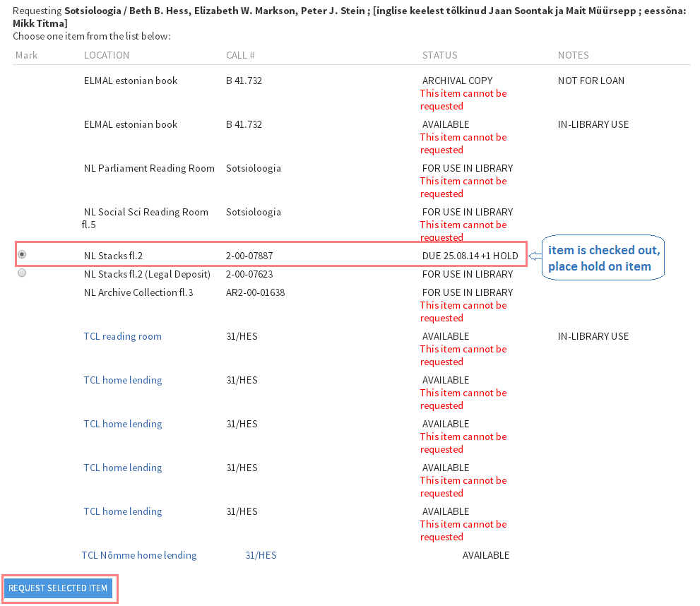This screenshot has width=700, height=606.
Task: Click the NOT FOR LOAN note
Action: (x=591, y=81)
